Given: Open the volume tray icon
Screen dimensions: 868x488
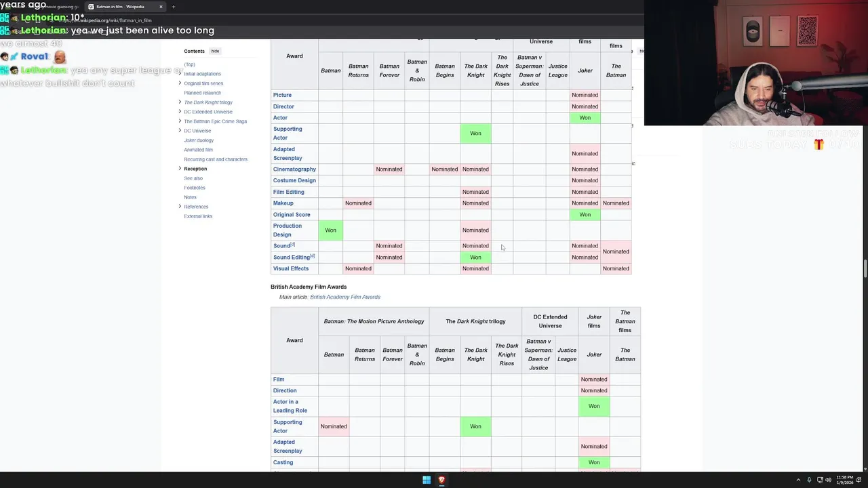Looking at the screenshot, I should coord(828,480).
